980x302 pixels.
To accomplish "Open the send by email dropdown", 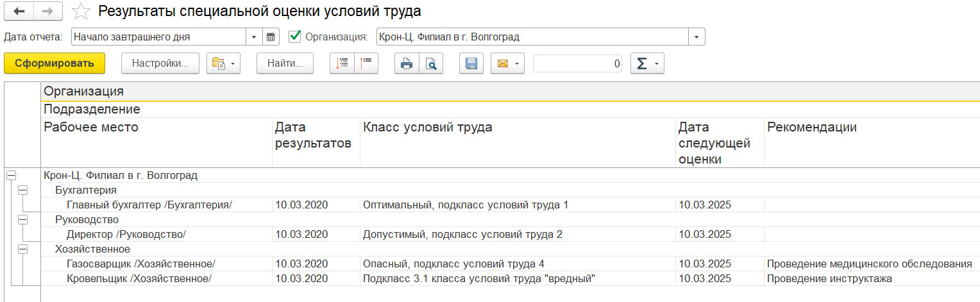I will pyautogui.click(x=507, y=63).
